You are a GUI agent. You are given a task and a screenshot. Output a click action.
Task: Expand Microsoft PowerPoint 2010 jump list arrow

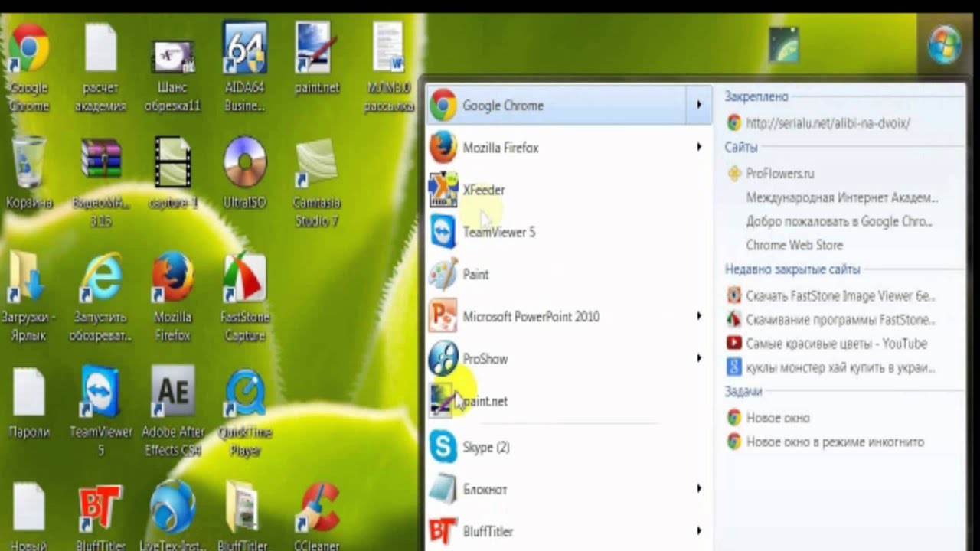[x=699, y=316]
